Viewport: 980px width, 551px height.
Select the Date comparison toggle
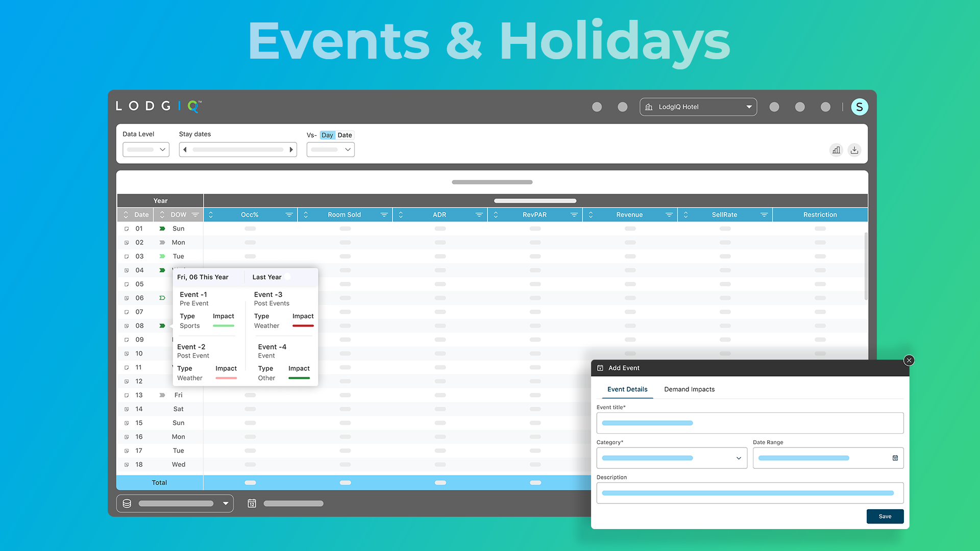click(x=345, y=135)
